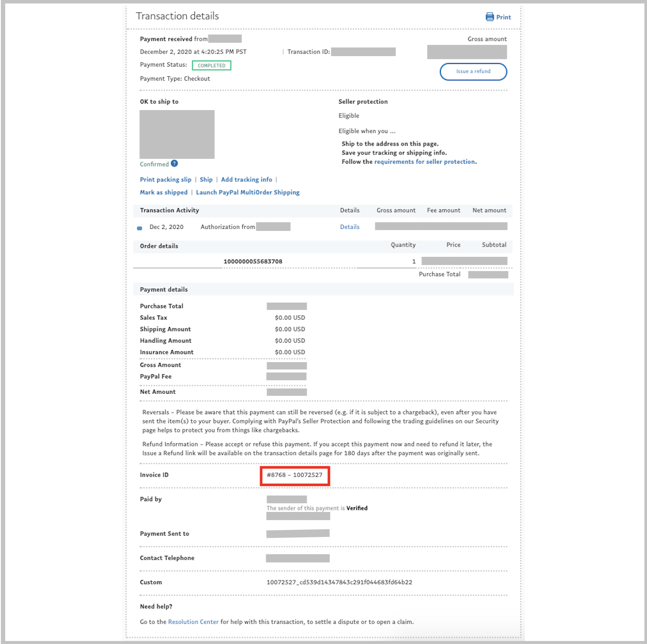Click the printer icon at top right

click(x=490, y=17)
